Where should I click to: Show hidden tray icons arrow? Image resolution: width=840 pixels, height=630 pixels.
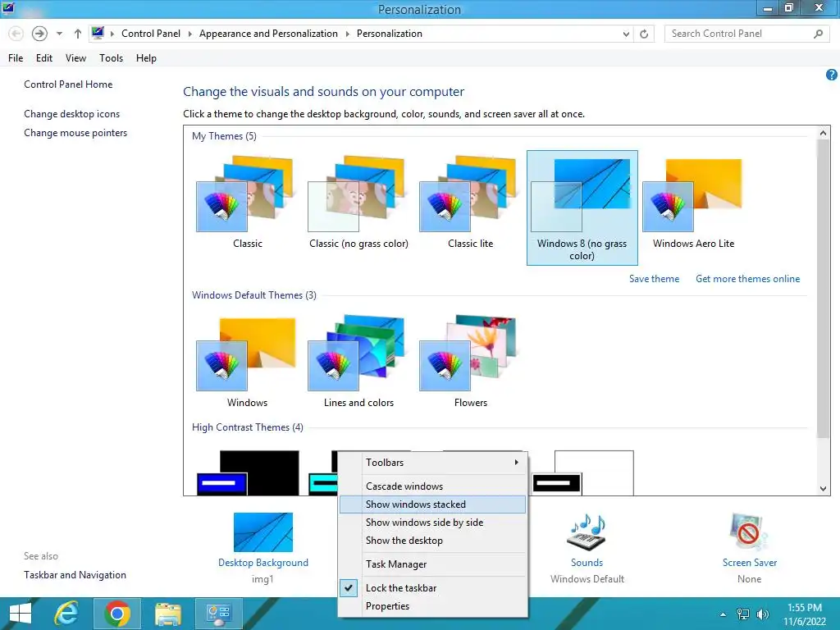pos(723,614)
